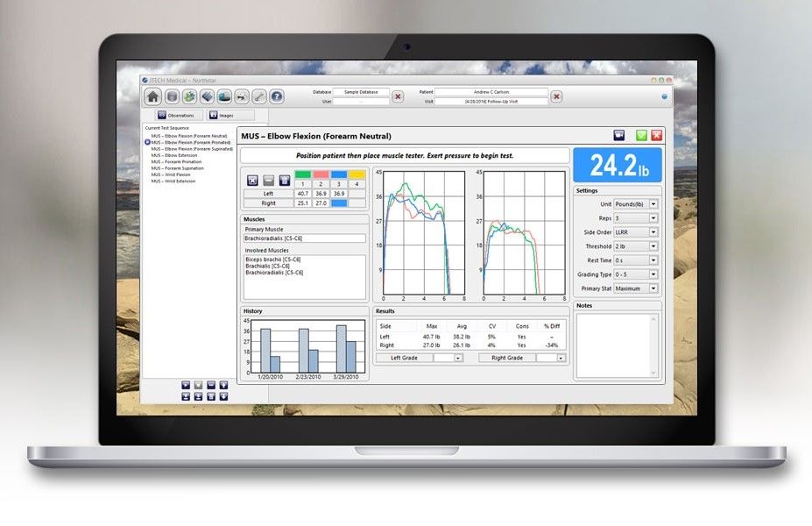The width and height of the screenshot is (812, 526).
Task: Click the trash icon above the reps table
Action: point(285,180)
